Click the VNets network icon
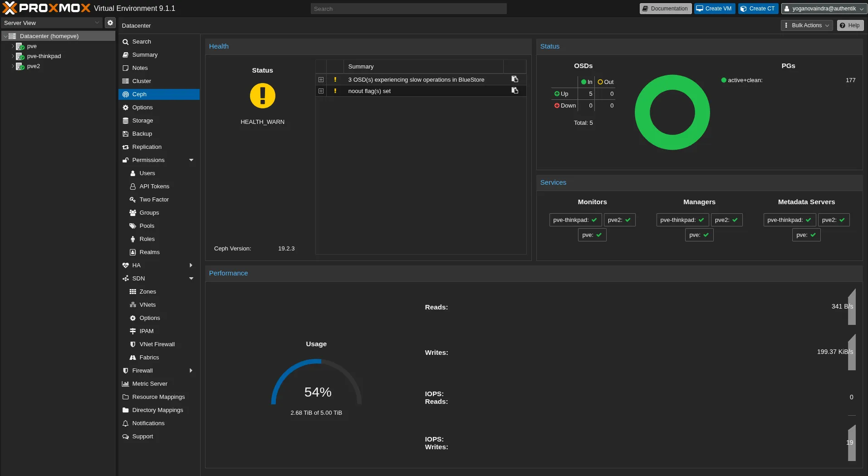The image size is (868, 476). click(133, 305)
